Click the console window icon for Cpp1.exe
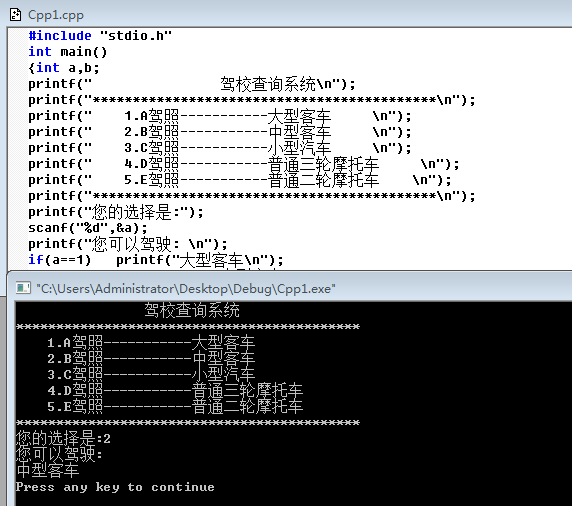 [23, 288]
